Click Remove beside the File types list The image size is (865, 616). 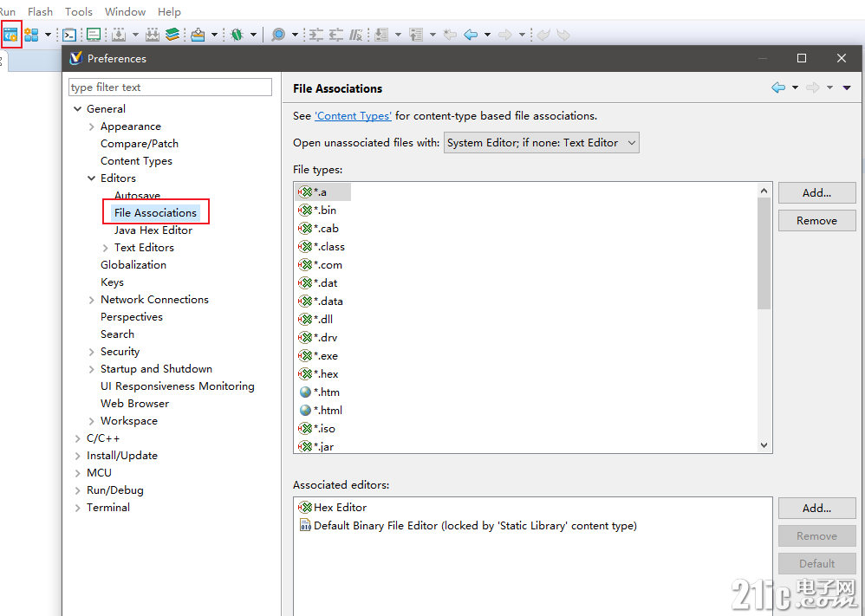coord(816,221)
